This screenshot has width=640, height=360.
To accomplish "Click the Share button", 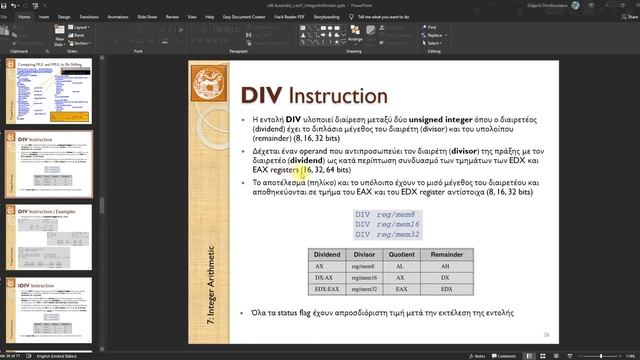I will 630,17.
